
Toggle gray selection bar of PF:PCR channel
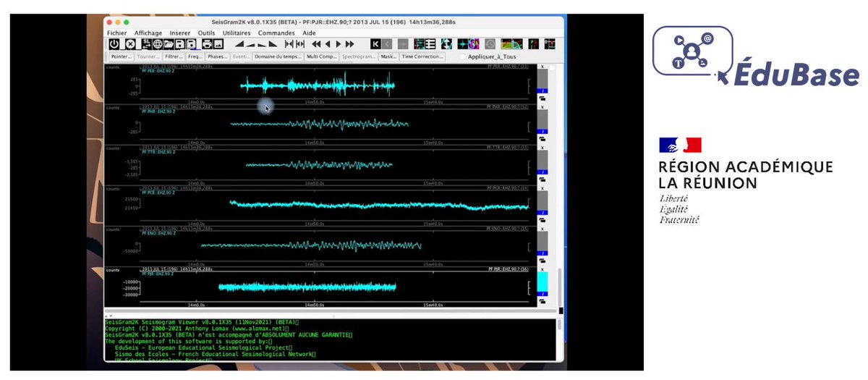tap(542, 201)
